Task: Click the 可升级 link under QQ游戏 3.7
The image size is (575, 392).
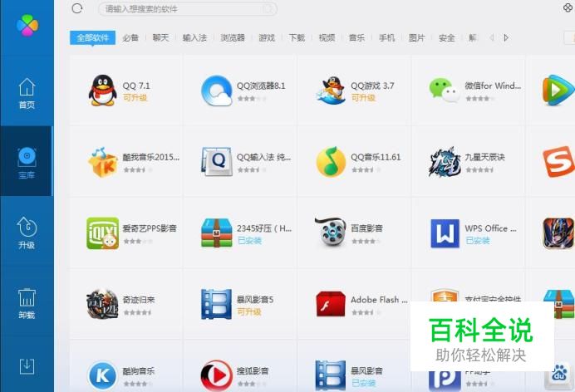Action: pos(363,98)
